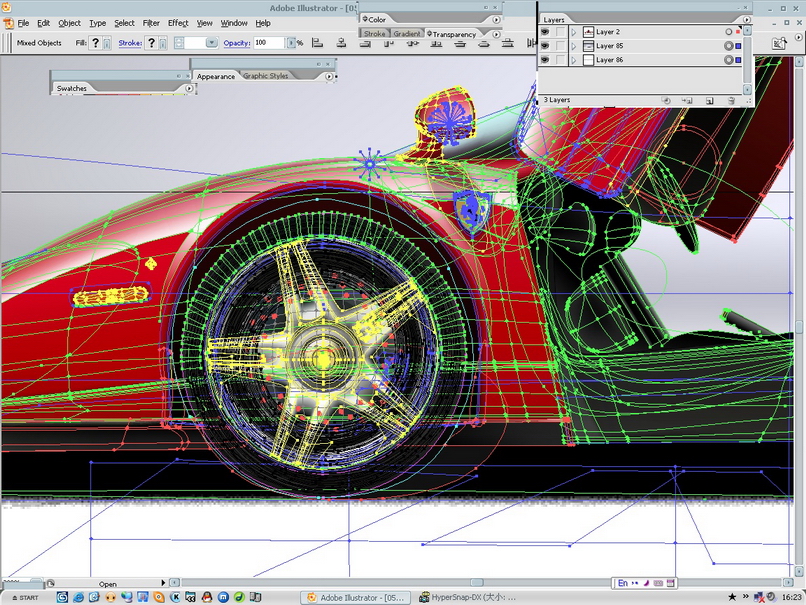Image resolution: width=806 pixels, height=605 pixels.
Task: Click Make/Release Clipping Mask icon in Layers panel
Action: 666,101
